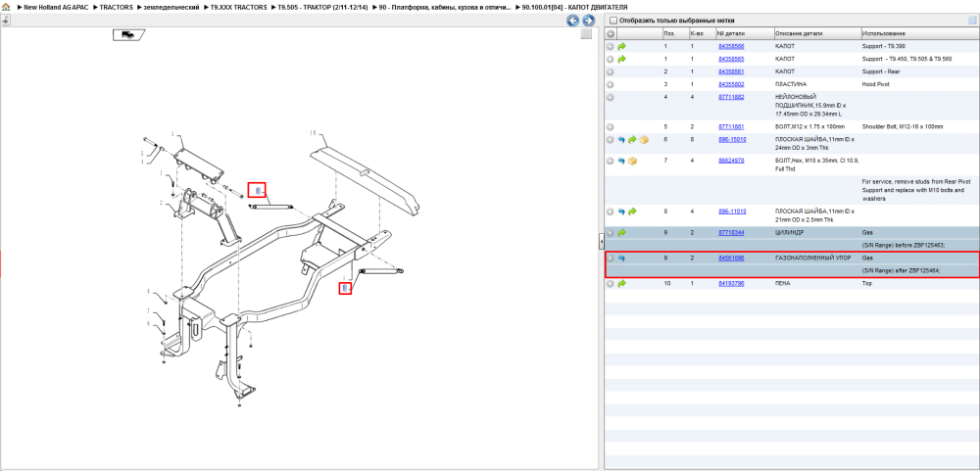The height and width of the screenshot is (471, 980).
Task: Open 'T9.XXX TRACTORS' breadcrumb level
Action: pyautogui.click(x=239, y=7)
